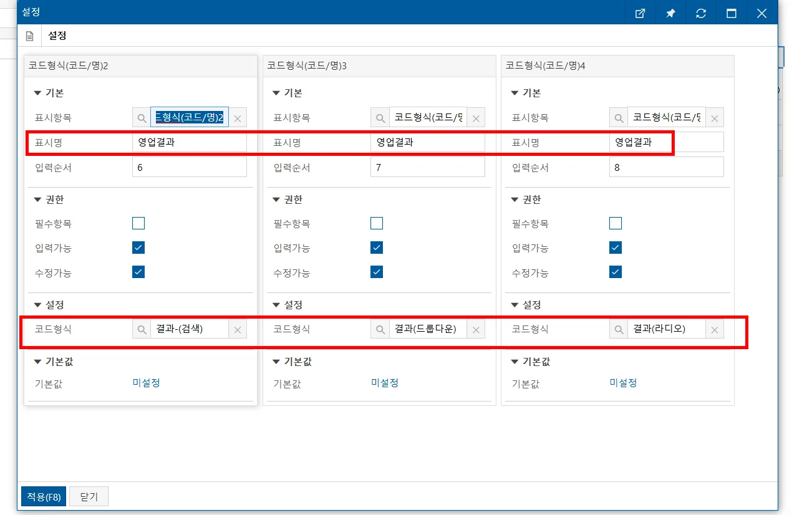Pin the settings window
The height and width of the screenshot is (515, 812).
(x=670, y=13)
